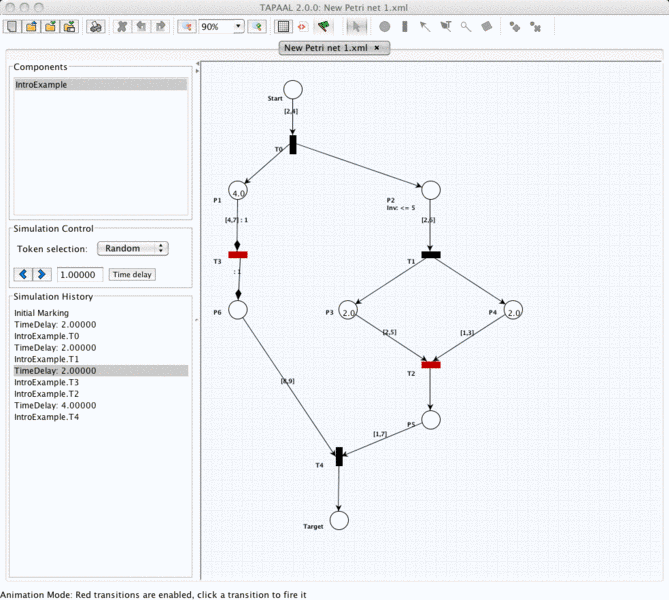The width and height of the screenshot is (669, 600).
Task: Toggle animation mode with the green flag icon
Action: pos(323,26)
